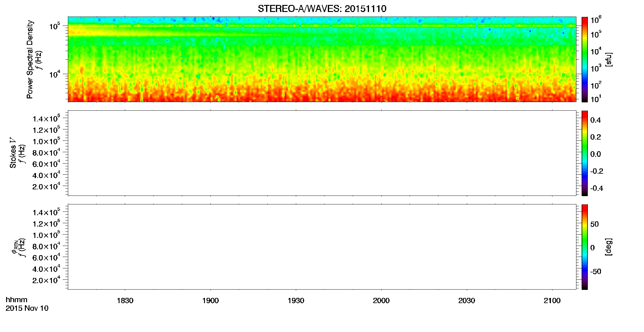Click the -50 label on degree color bar
This screenshot has width=644, height=332.
pyautogui.click(x=595, y=271)
